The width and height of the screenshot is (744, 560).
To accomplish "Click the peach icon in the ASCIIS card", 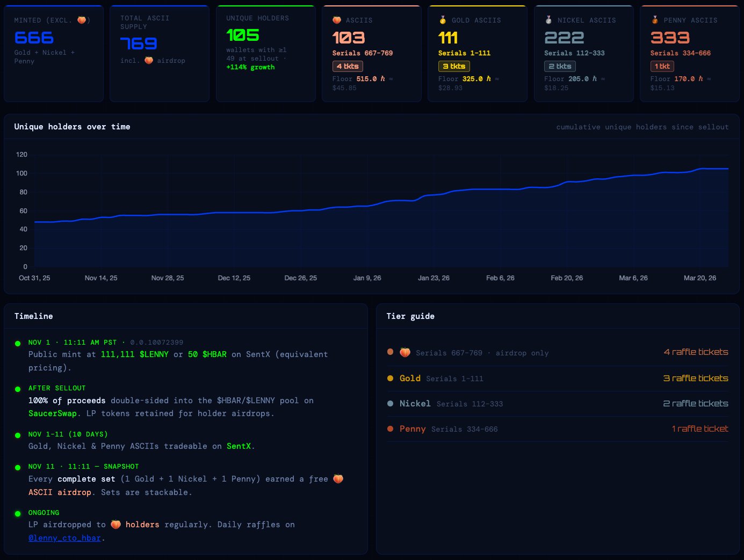I will tap(337, 20).
